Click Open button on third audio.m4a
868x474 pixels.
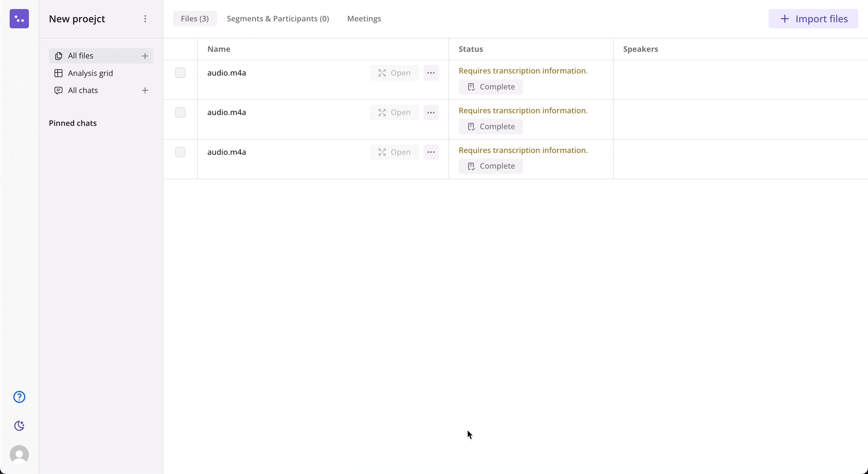[x=394, y=152]
